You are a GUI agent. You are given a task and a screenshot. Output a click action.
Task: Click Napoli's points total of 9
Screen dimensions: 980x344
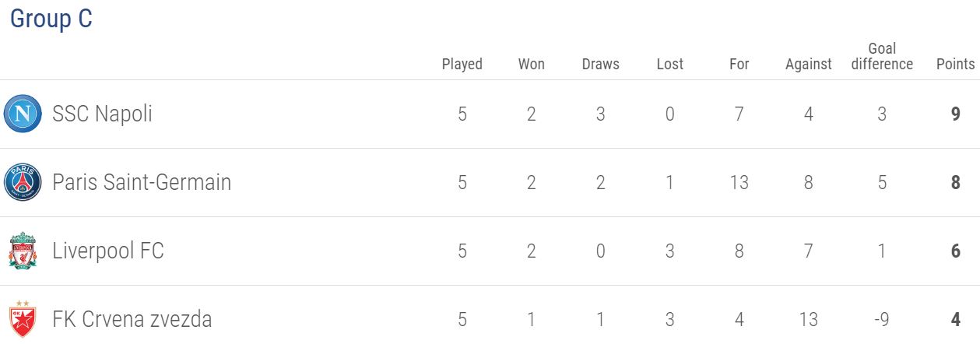pyautogui.click(x=955, y=114)
